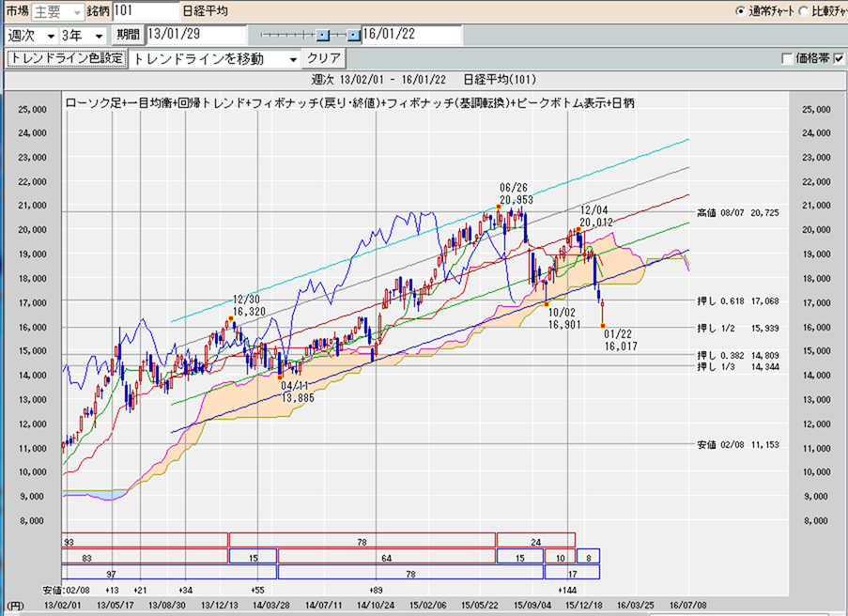Image resolution: width=848 pixels, height=616 pixels.
Task: Click the red cycle box labeled 93
Action: pyautogui.click(x=145, y=540)
